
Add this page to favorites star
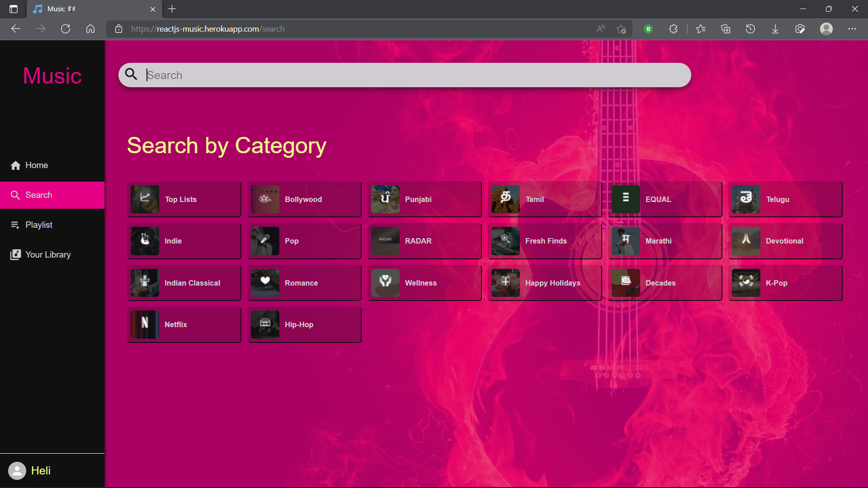[x=621, y=29]
